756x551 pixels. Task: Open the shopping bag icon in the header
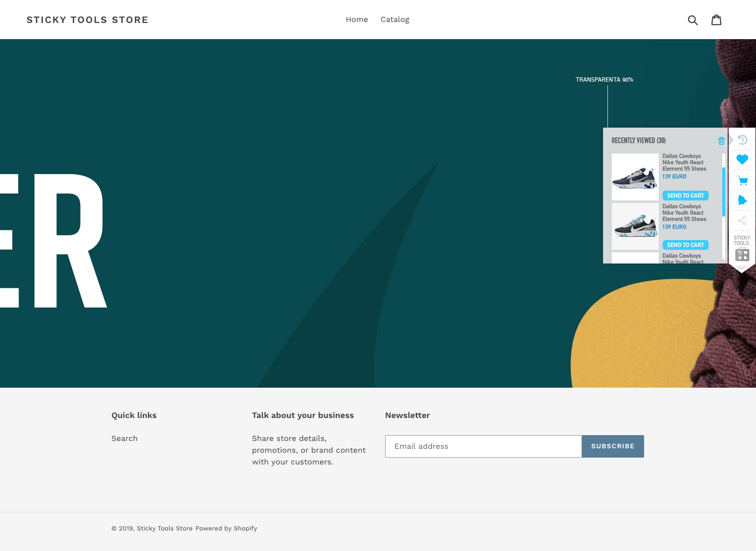tap(716, 20)
